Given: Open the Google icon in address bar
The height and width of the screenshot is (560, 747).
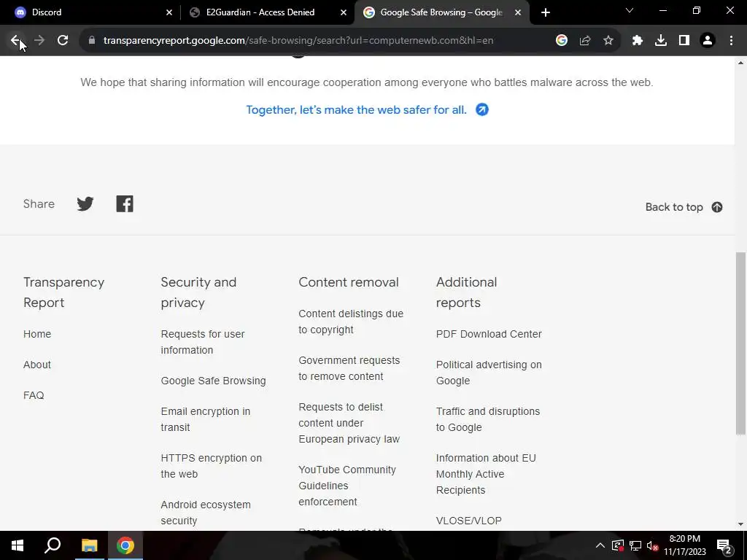Looking at the screenshot, I should tap(562, 41).
